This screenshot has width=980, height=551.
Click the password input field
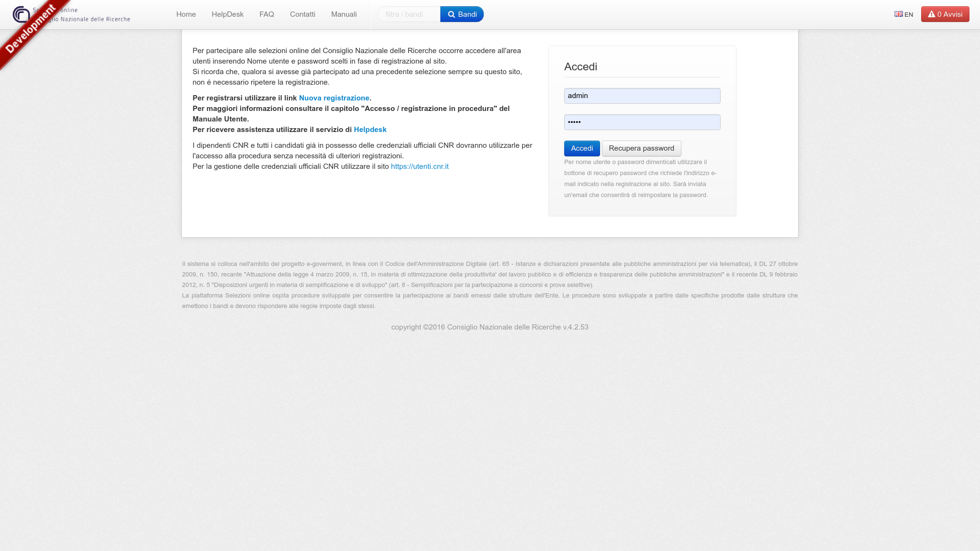(642, 122)
